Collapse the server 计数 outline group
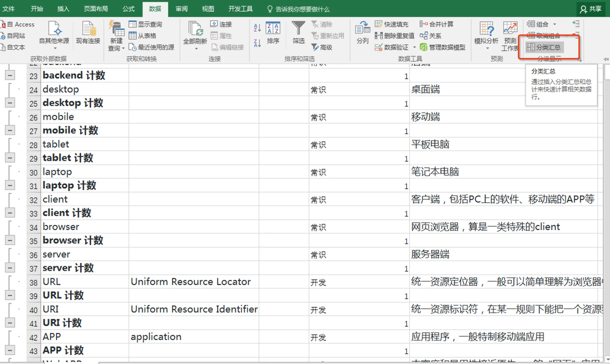The width and height of the screenshot is (610, 364). (x=10, y=268)
